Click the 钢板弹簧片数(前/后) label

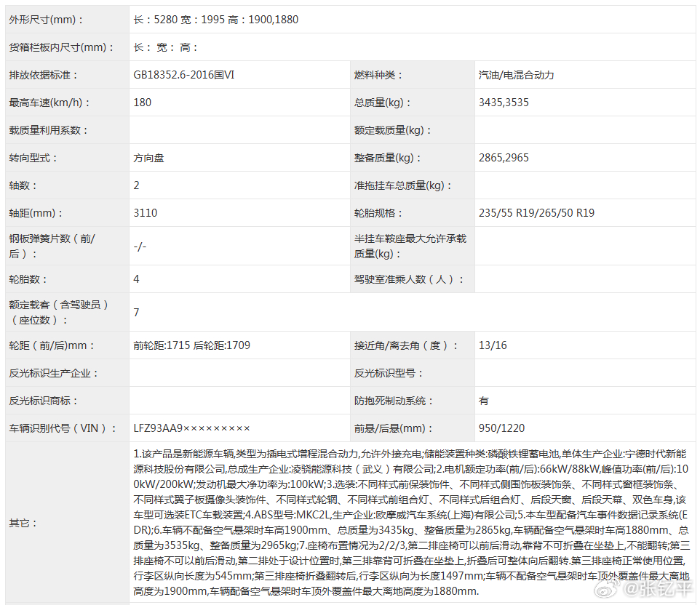[52, 247]
